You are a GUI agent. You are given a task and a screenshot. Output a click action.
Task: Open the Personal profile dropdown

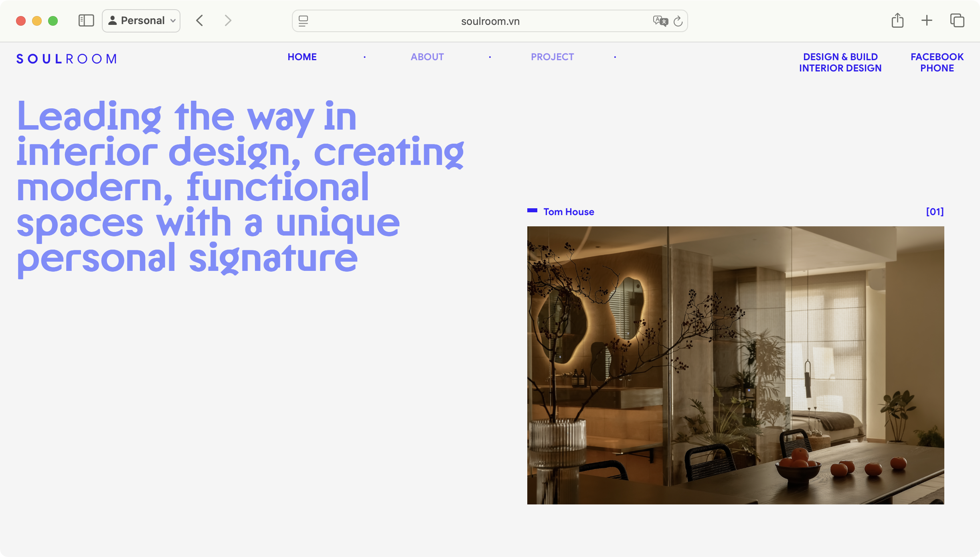tap(141, 20)
